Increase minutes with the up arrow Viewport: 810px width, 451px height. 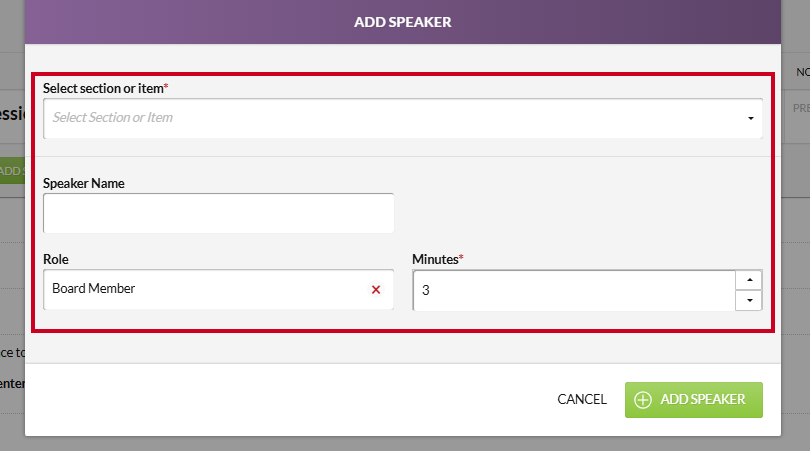(x=749, y=280)
